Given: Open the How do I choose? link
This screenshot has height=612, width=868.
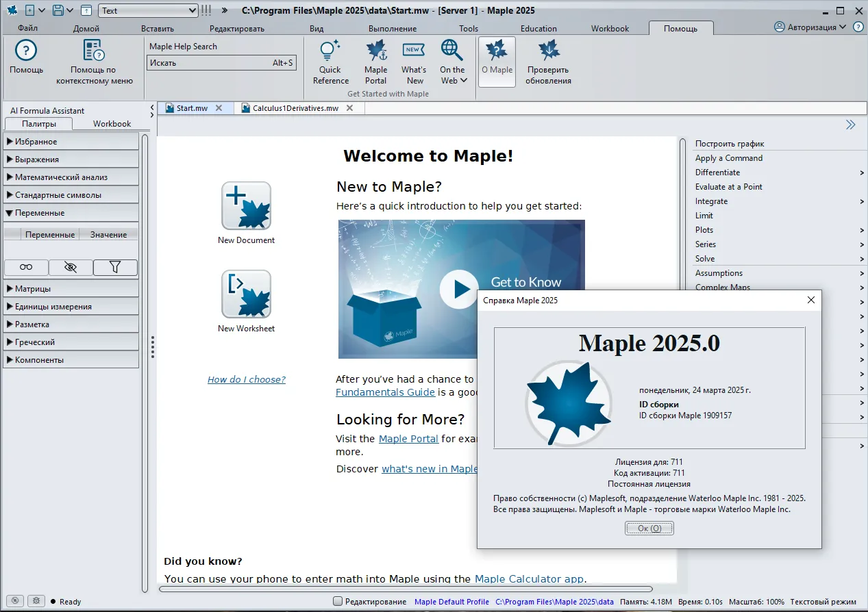Looking at the screenshot, I should (x=247, y=379).
